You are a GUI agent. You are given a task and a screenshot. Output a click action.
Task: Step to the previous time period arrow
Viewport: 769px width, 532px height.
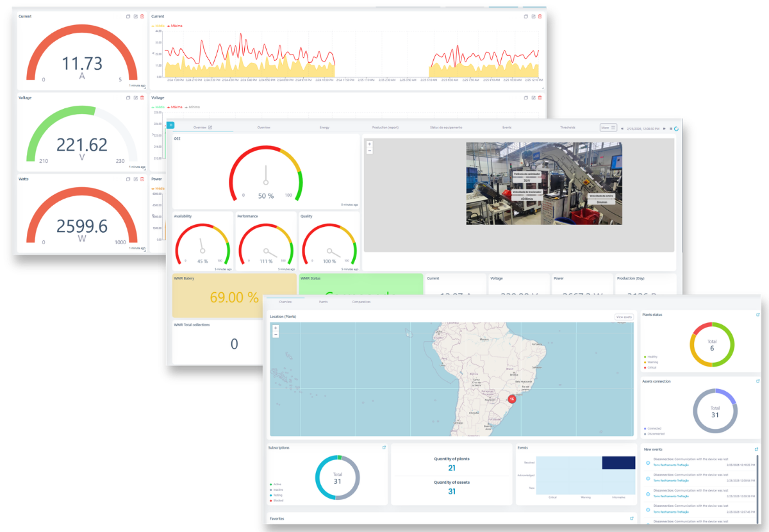pos(622,128)
